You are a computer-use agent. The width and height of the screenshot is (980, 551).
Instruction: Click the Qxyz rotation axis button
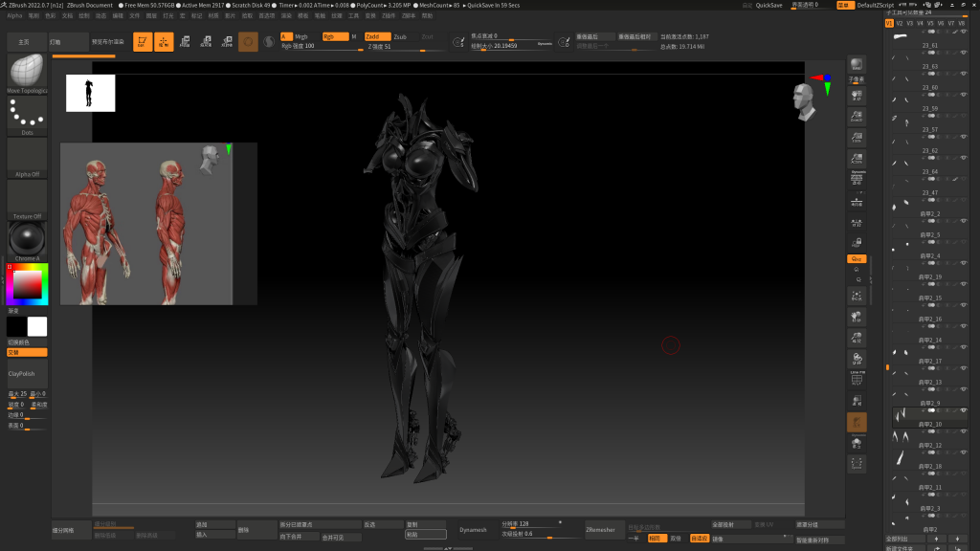coord(856,259)
